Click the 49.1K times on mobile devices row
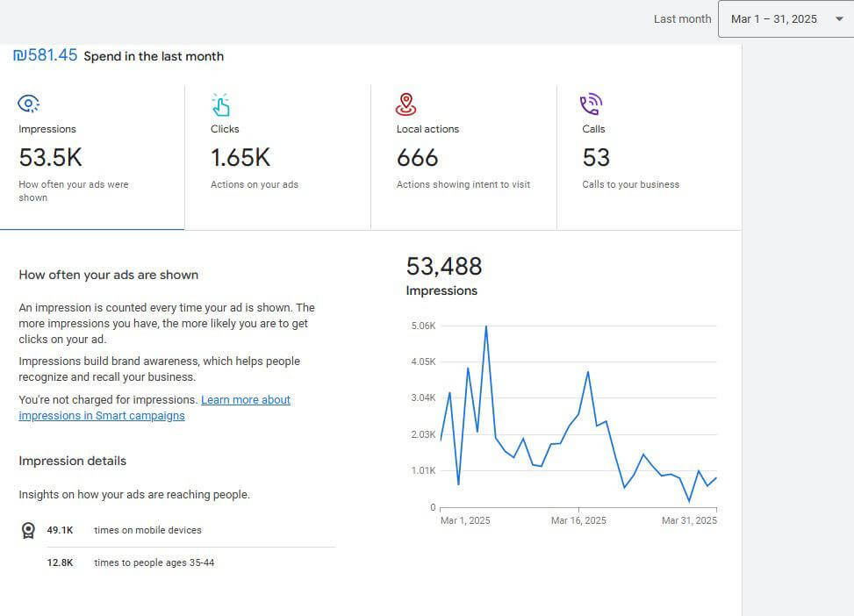Image resolution: width=854 pixels, height=616 pixels. [177, 530]
